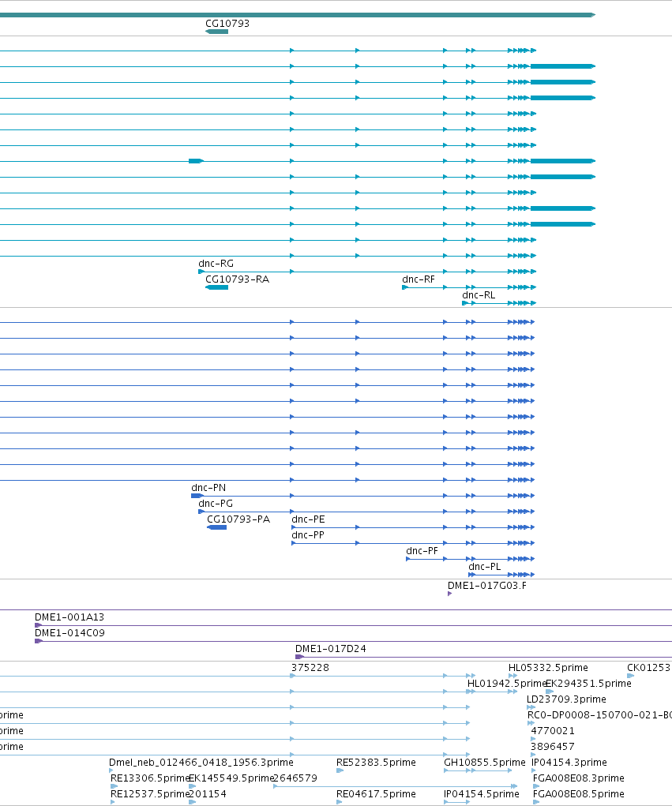This screenshot has width=672, height=806.
Task: Click the dnc-PN protein label
Action: (208, 488)
